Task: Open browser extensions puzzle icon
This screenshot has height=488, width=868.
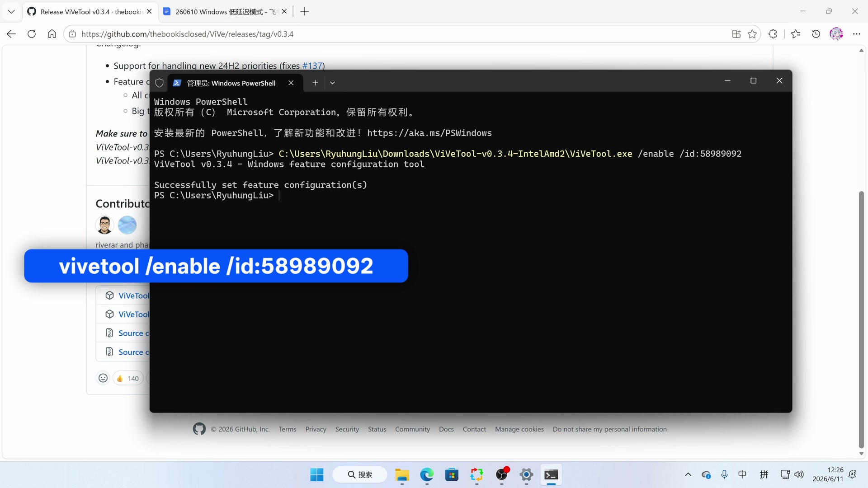Action: [x=773, y=34]
